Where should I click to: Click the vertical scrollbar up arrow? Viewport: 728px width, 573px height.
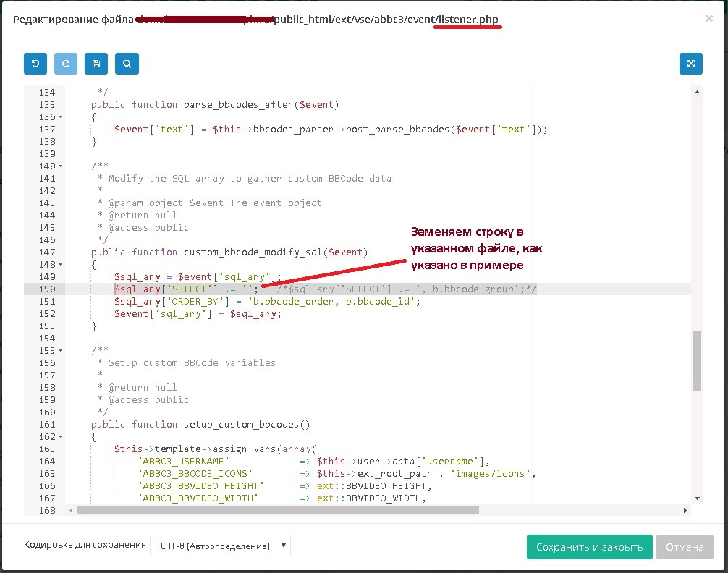click(x=697, y=92)
